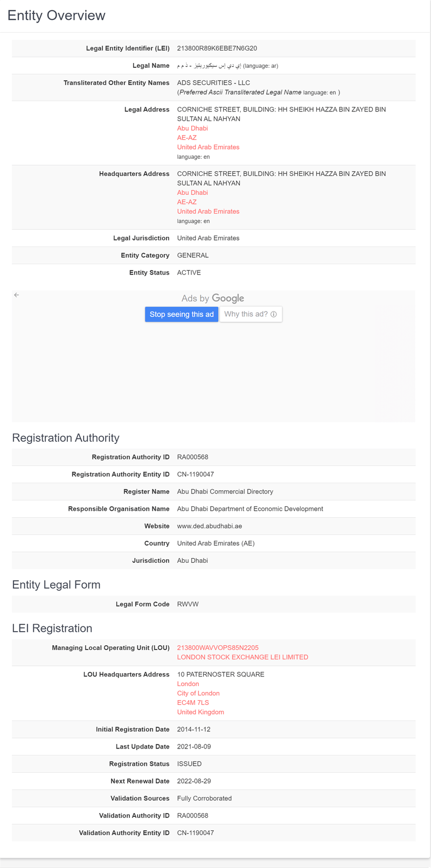This screenshot has height=868, width=431.
Task: Open the EC4M 7LS postcode link
Action: (x=193, y=703)
